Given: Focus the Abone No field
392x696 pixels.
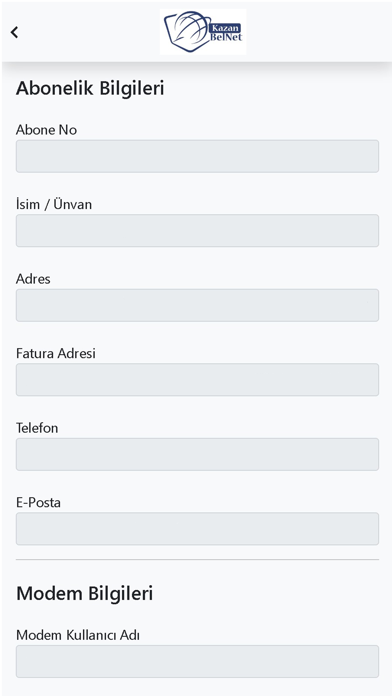Looking at the screenshot, I should click(197, 156).
